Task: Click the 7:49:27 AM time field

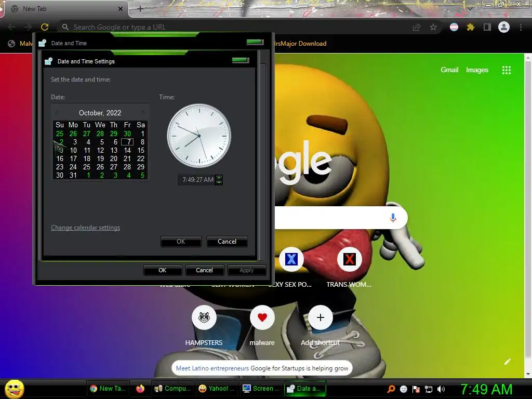Action: tap(198, 180)
